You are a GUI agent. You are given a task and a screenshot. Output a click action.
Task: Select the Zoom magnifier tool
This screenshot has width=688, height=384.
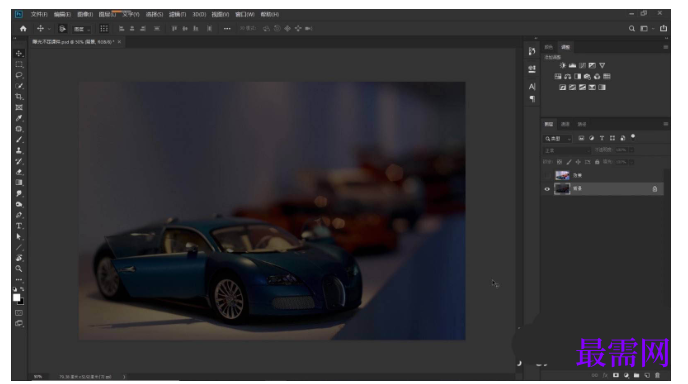click(19, 269)
